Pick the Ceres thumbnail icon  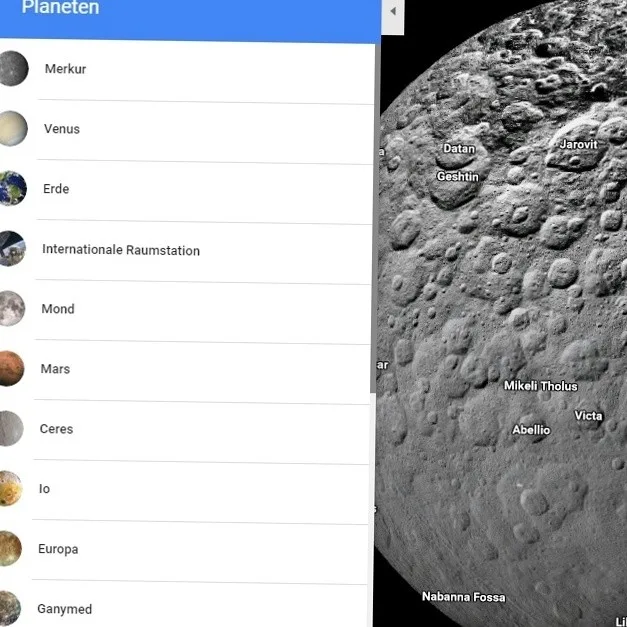[x=11, y=428]
